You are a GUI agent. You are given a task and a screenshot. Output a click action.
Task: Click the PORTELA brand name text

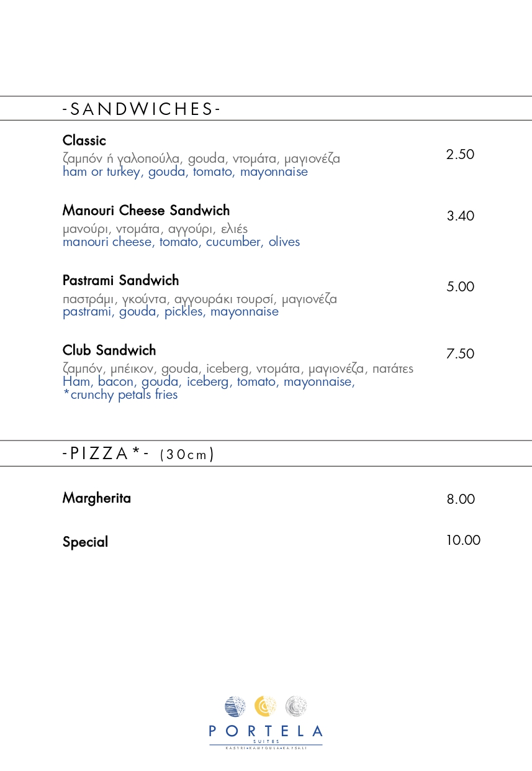click(266, 731)
